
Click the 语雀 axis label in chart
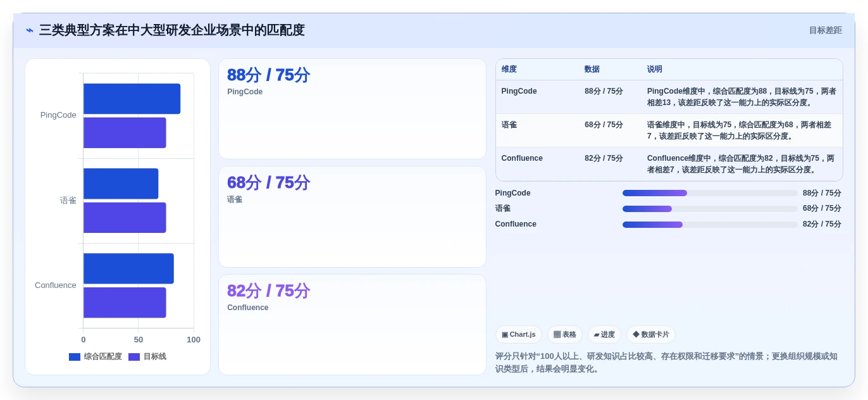pos(68,201)
